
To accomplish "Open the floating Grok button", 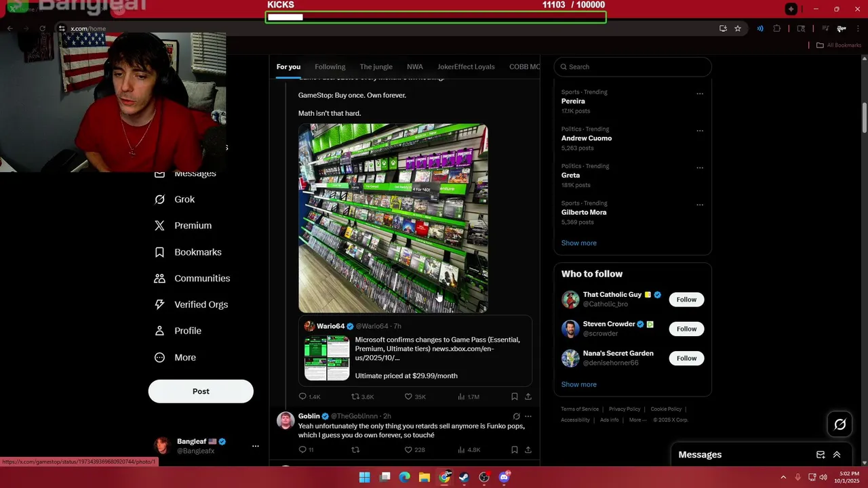I will (840, 424).
